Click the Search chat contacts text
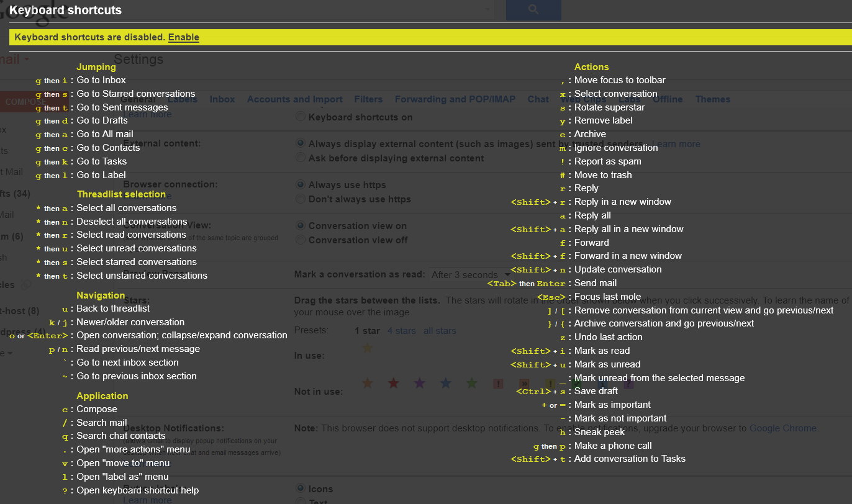This screenshot has width=852, height=504. pyautogui.click(x=121, y=436)
